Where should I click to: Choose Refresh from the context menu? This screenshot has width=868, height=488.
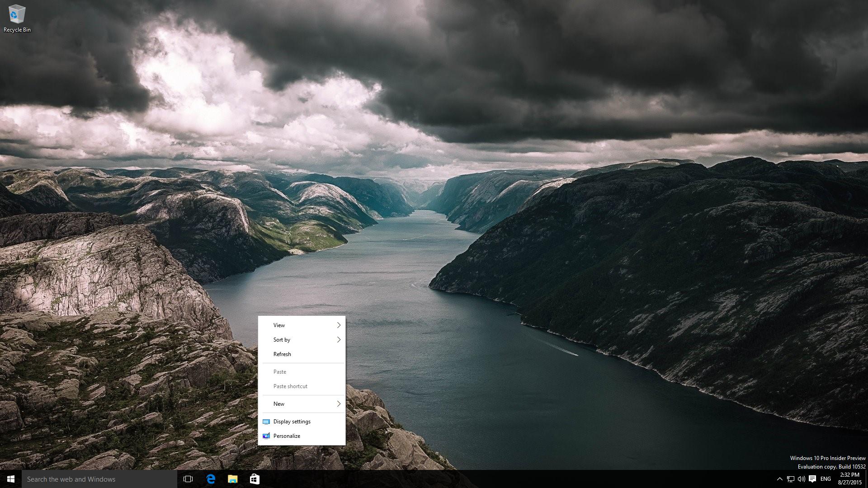point(302,354)
